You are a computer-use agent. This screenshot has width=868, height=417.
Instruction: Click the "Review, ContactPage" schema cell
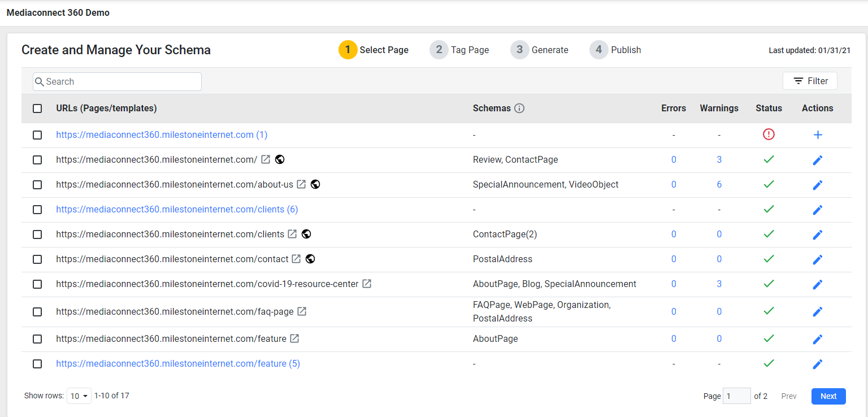coord(515,159)
